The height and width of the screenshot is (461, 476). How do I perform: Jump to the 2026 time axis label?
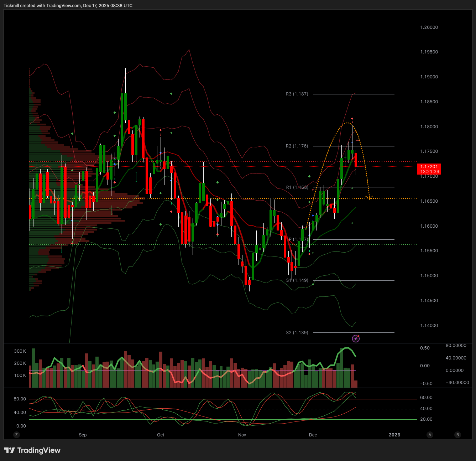tap(394, 435)
